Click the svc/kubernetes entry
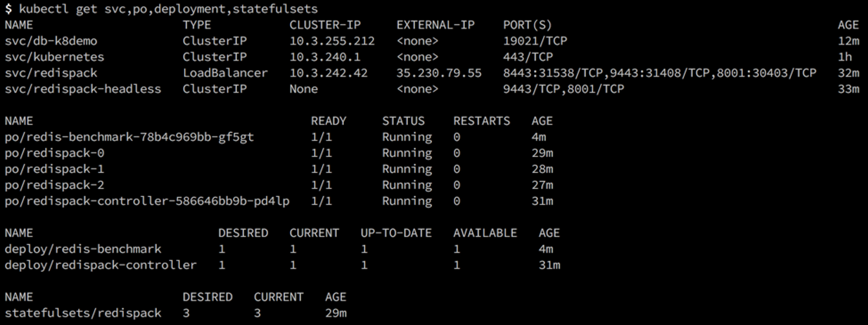Viewport: 868px width, 325px height. point(54,57)
